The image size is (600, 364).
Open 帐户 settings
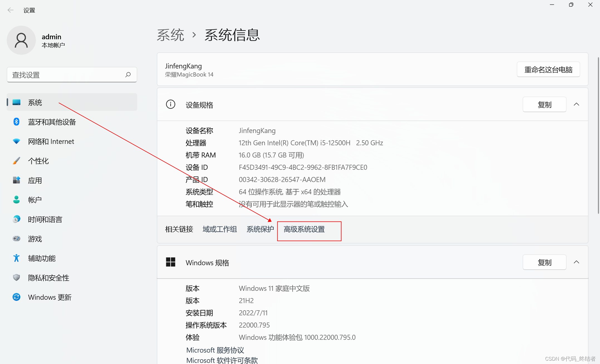(x=72, y=200)
